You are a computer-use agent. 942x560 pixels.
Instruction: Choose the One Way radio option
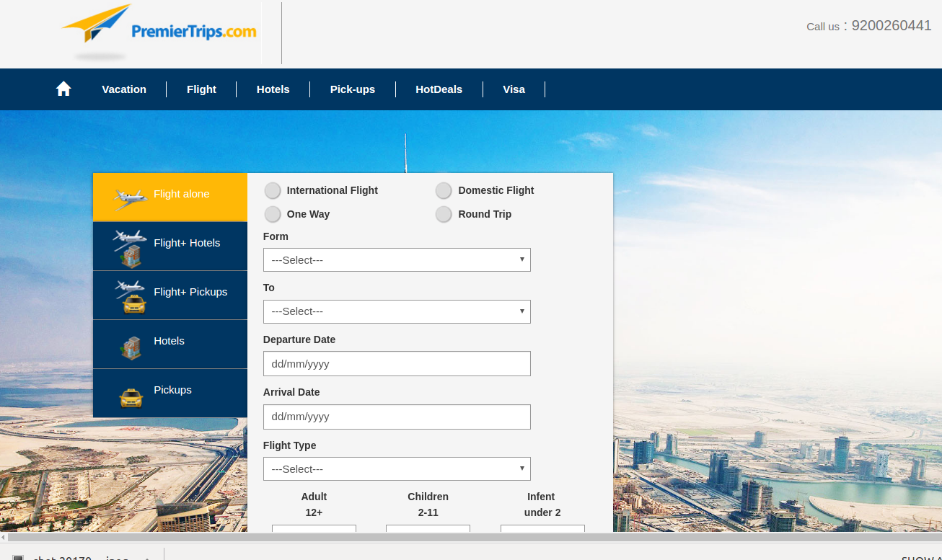click(x=273, y=214)
